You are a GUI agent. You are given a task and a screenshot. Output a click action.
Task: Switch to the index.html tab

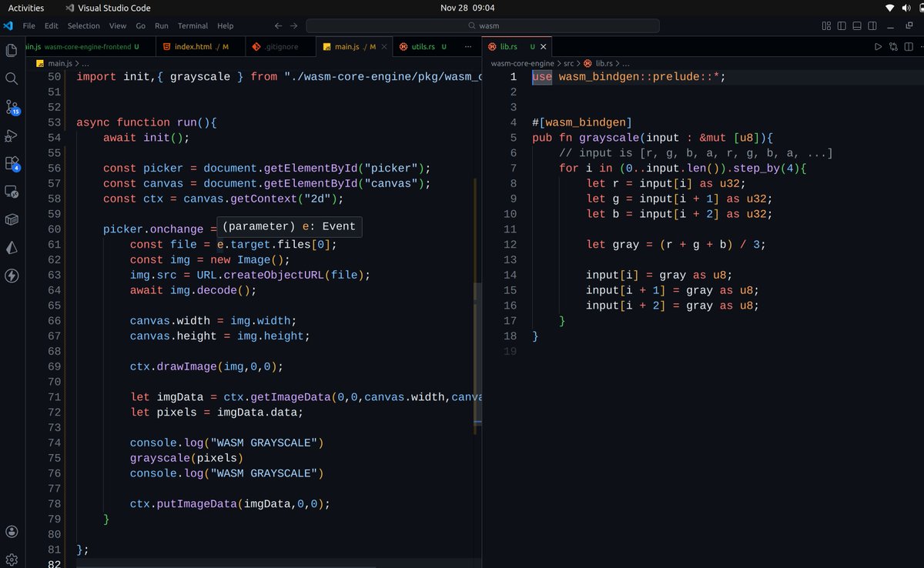[199, 47]
